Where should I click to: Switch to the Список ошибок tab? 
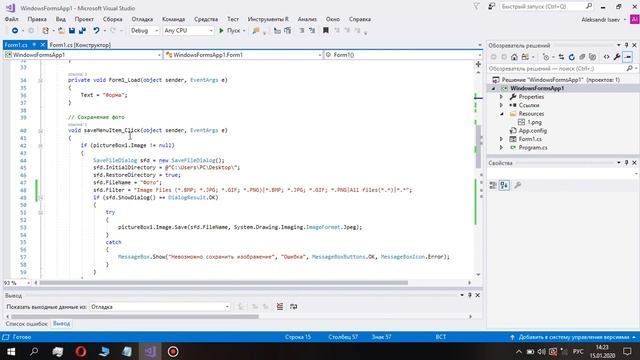27,324
